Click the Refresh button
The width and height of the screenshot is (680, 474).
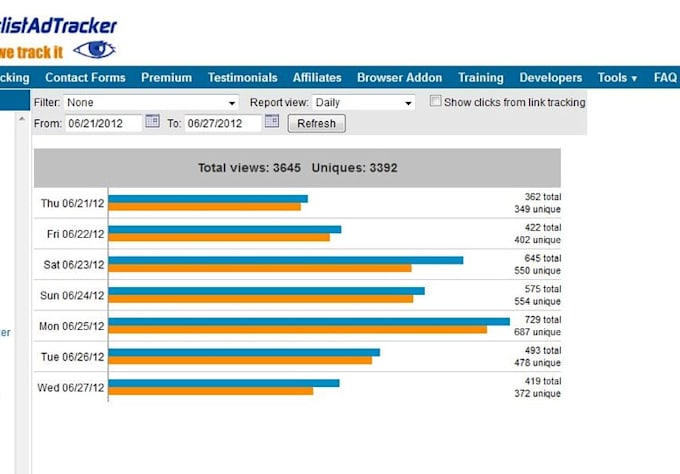tap(317, 124)
